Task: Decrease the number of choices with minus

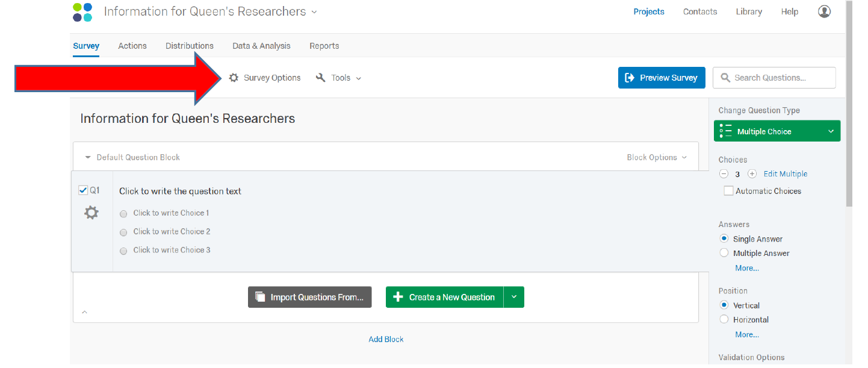Action: [724, 174]
